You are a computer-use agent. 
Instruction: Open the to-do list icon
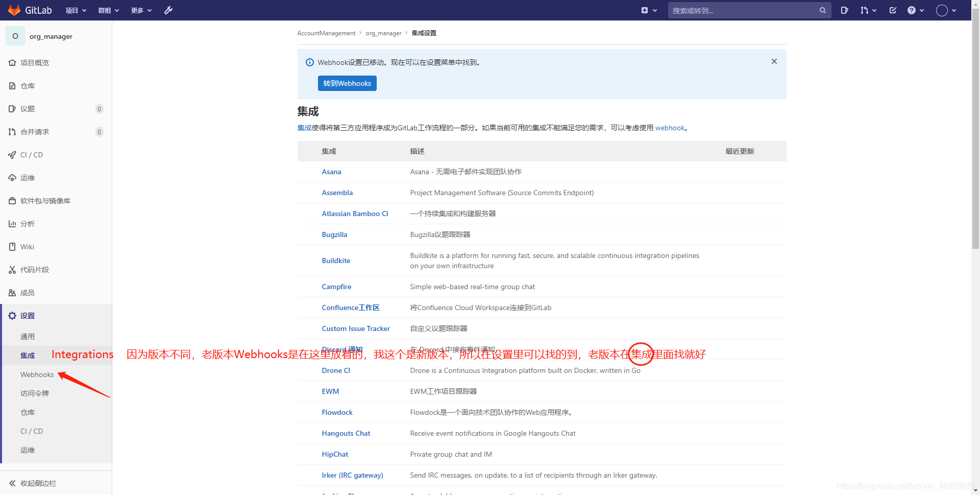(x=893, y=10)
